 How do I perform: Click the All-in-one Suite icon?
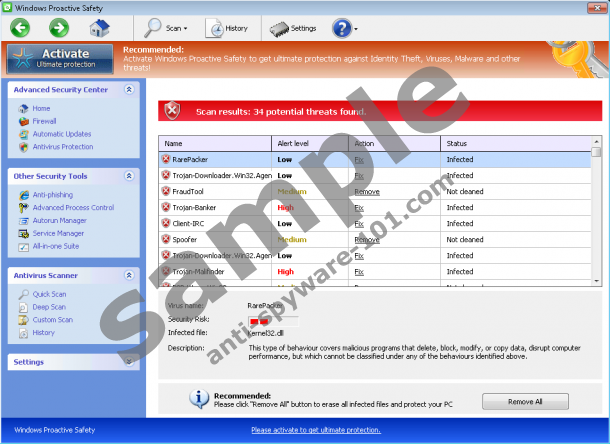(23, 247)
